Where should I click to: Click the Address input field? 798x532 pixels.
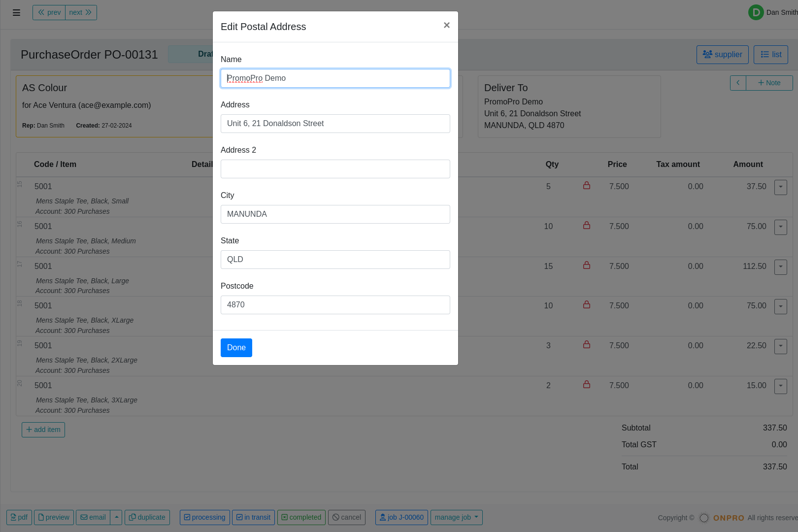point(335,124)
